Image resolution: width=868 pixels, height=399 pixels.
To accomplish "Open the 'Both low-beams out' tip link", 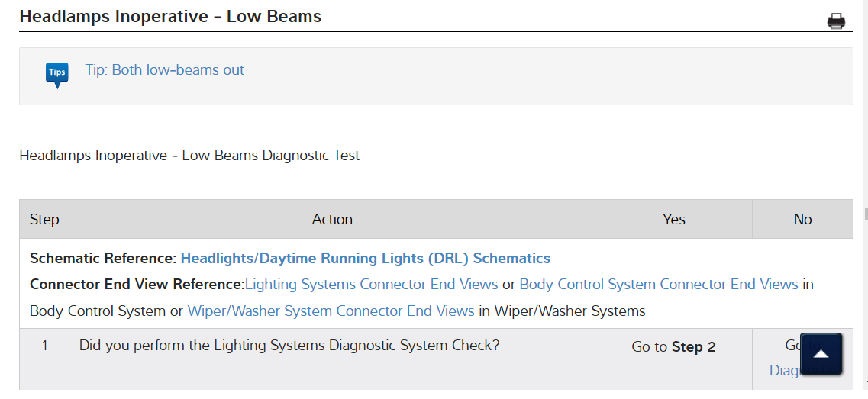I will (165, 70).
